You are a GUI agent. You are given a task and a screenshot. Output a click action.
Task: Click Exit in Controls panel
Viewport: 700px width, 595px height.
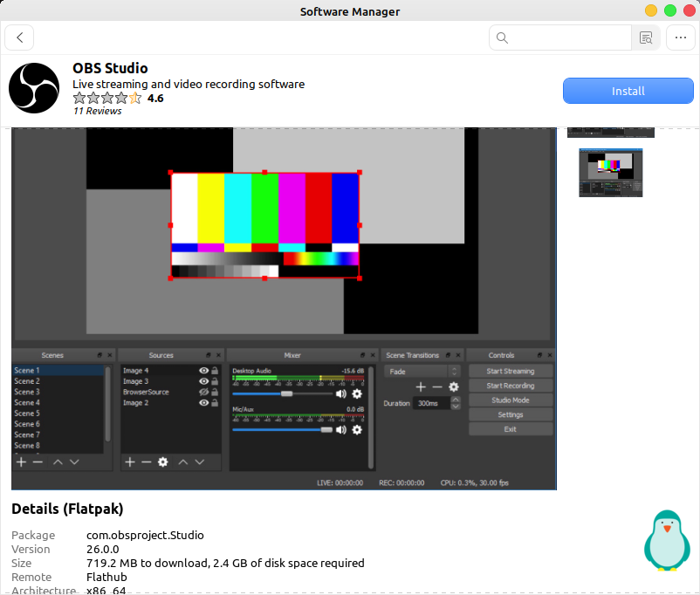pos(511,429)
